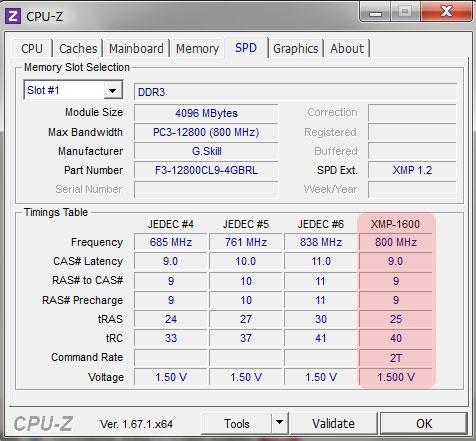Screen dimensions: 476x441
Task: Click the 10.0 CAS# Latency cell
Action: [x=246, y=261]
